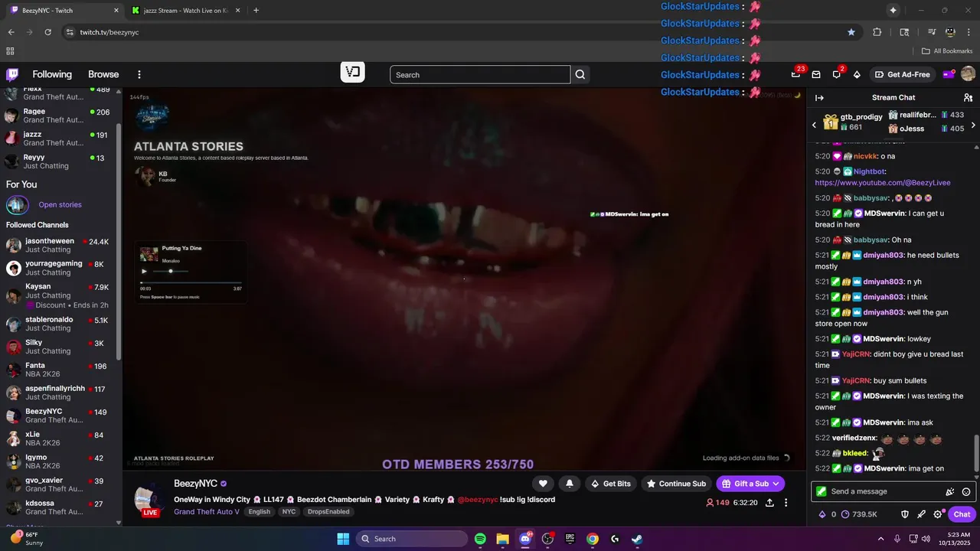This screenshot has width=980, height=551.
Task: Open the emote picker in chat box
Action: [x=966, y=491]
